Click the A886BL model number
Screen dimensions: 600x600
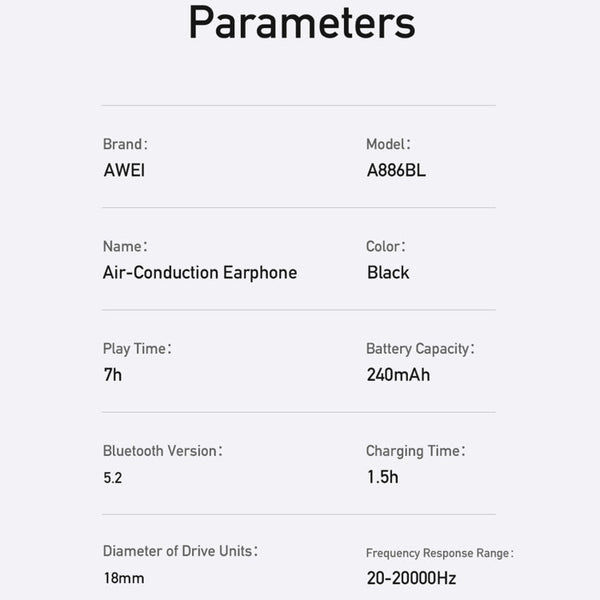[x=396, y=170]
